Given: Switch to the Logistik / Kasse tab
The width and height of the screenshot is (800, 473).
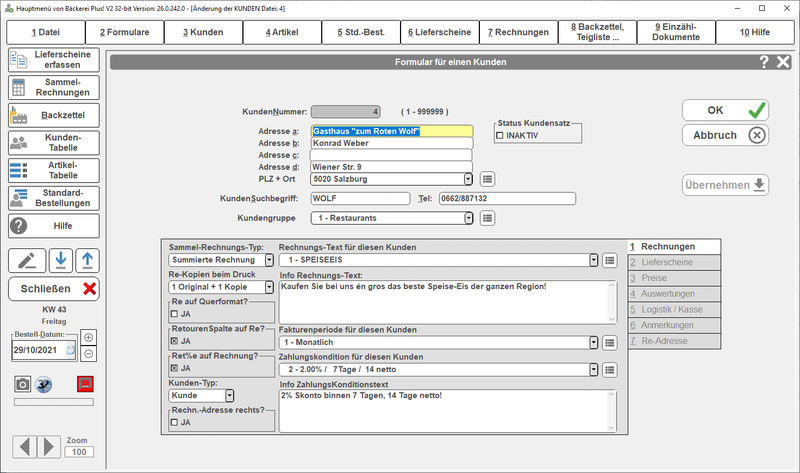Looking at the screenshot, I should tap(674, 310).
